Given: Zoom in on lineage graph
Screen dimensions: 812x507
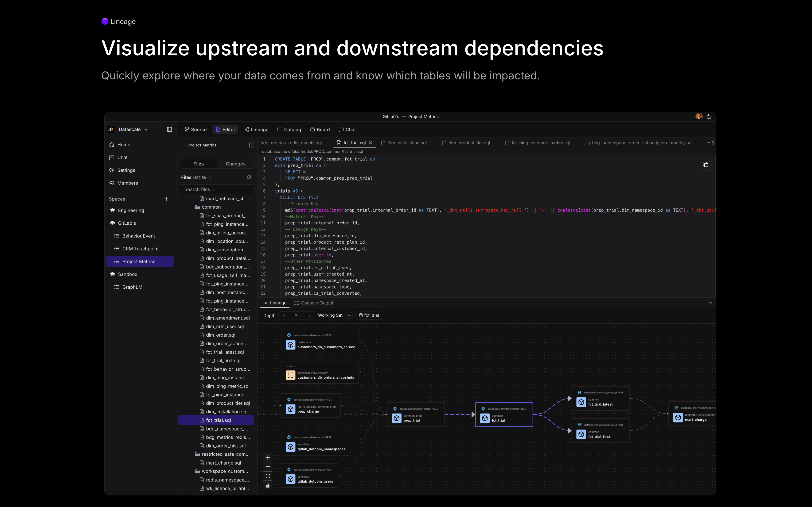Looking at the screenshot, I should (x=268, y=457).
